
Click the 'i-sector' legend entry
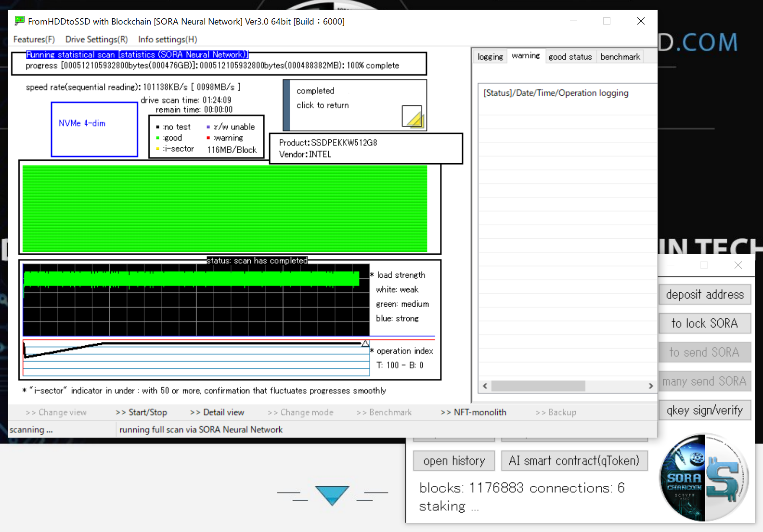pyautogui.click(x=175, y=149)
